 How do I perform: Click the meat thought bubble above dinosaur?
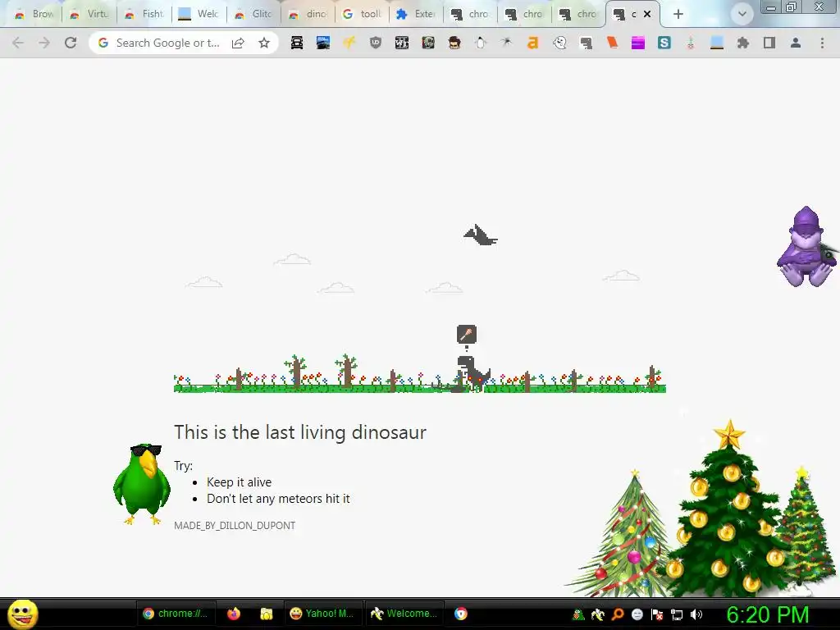467,335
